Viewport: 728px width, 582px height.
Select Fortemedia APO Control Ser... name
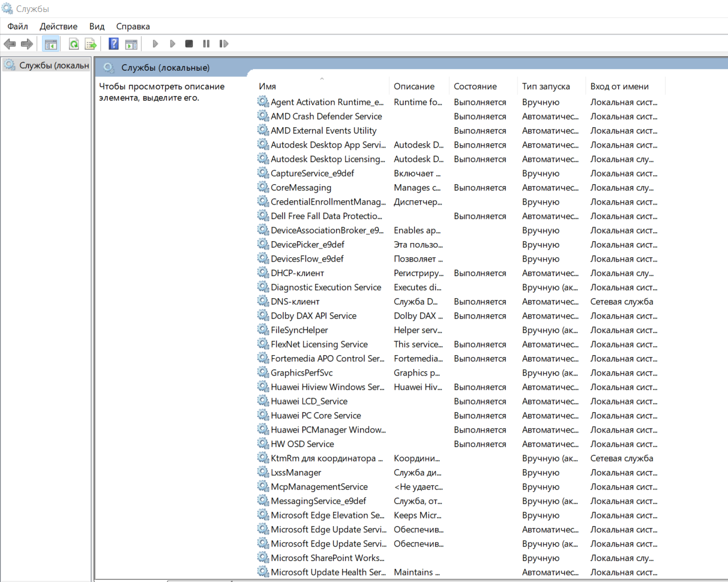pyautogui.click(x=328, y=358)
